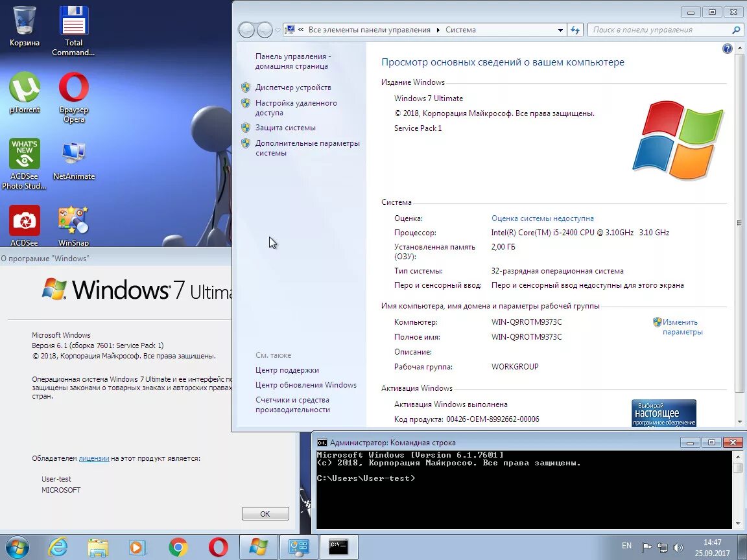The image size is (747, 560).
Task: Open Центр поддержки link
Action: tap(287, 370)
